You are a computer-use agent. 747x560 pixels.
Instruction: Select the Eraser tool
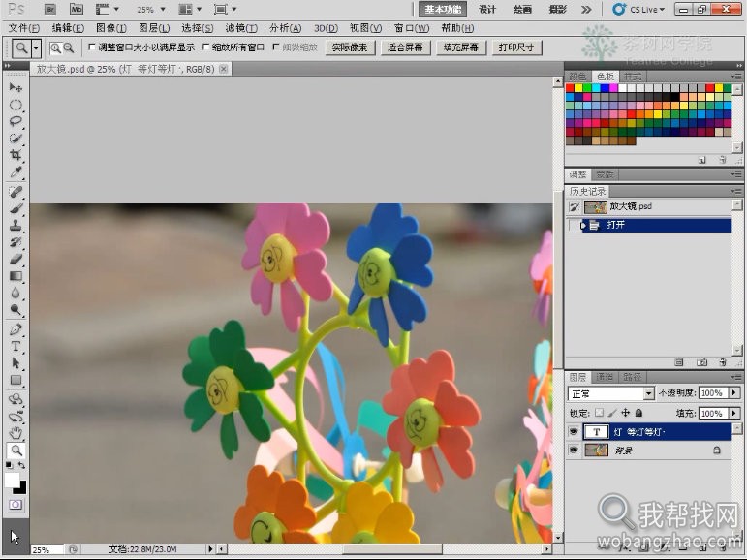point(16,259)
